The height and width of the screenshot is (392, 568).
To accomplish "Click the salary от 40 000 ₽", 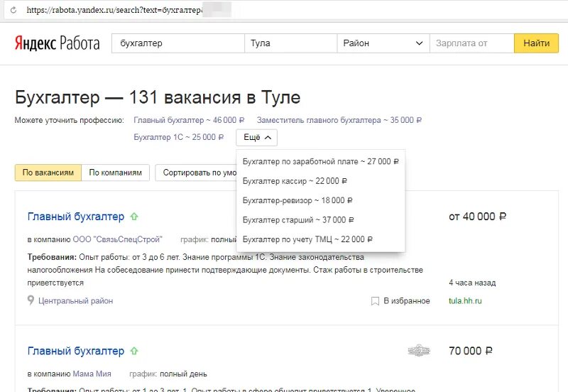I will click(x=477, y=217).
